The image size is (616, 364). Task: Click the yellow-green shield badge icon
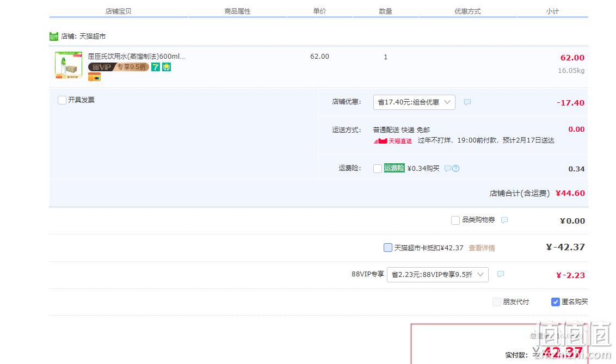tap(167, 67)
